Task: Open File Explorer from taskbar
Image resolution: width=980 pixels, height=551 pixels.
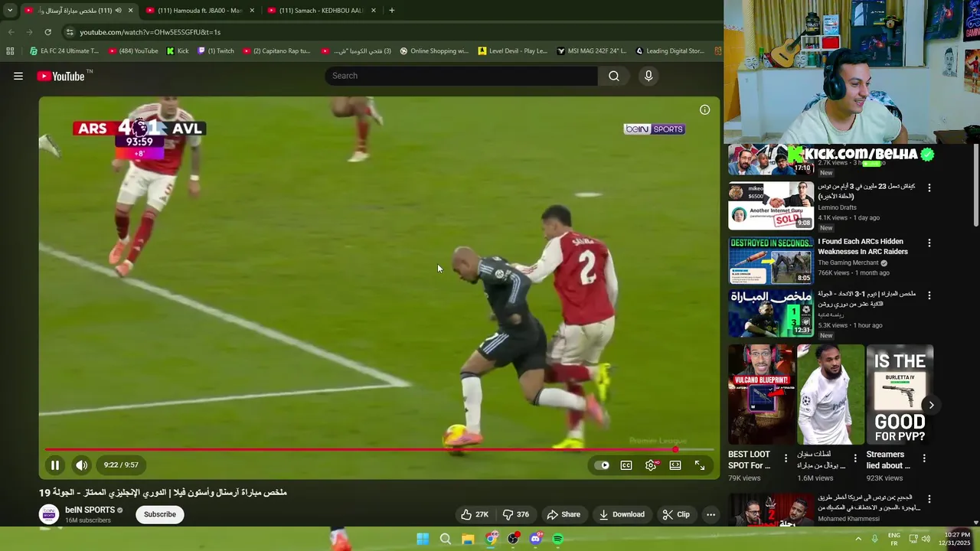Action: [468, 539]
